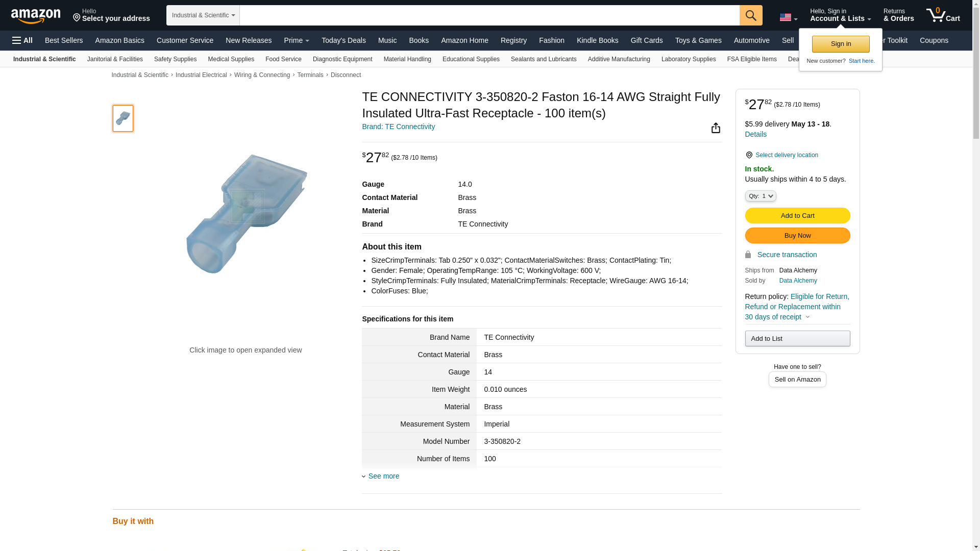Screen dimensions: 980x551
Task: Click the Amazon logo
Action: pos(36,16)
